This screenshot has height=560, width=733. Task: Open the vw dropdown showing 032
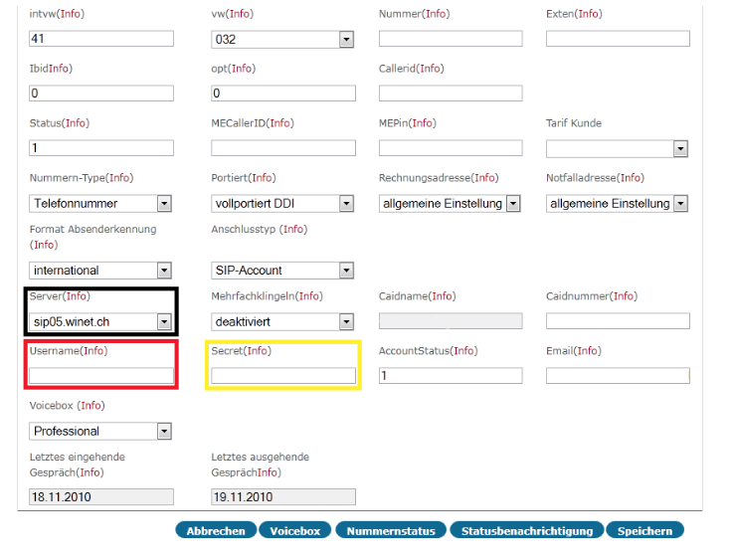(282, 39)
